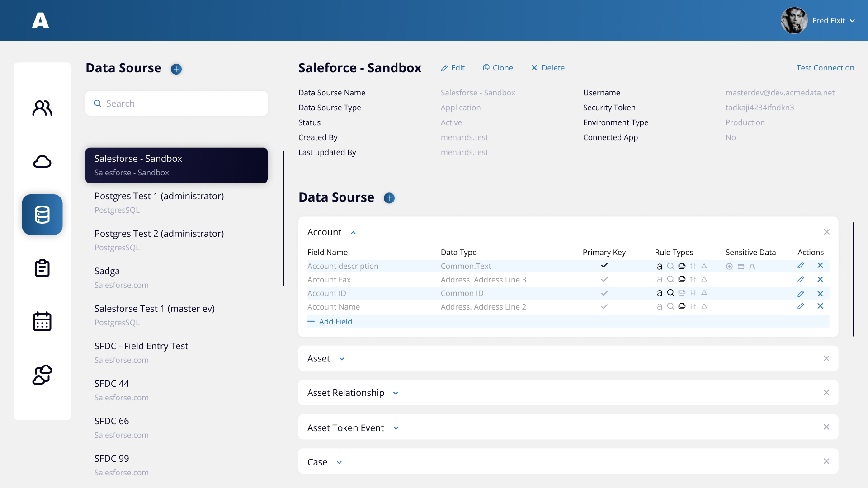868x488 pixels.
Task: Click the Search input field
Action: [181, 103]
